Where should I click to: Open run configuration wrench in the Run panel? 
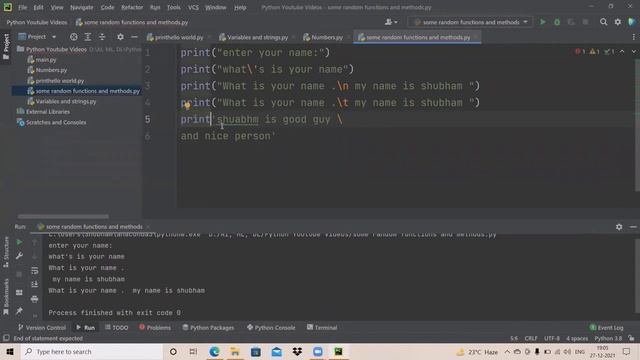(x=19, y=256)
